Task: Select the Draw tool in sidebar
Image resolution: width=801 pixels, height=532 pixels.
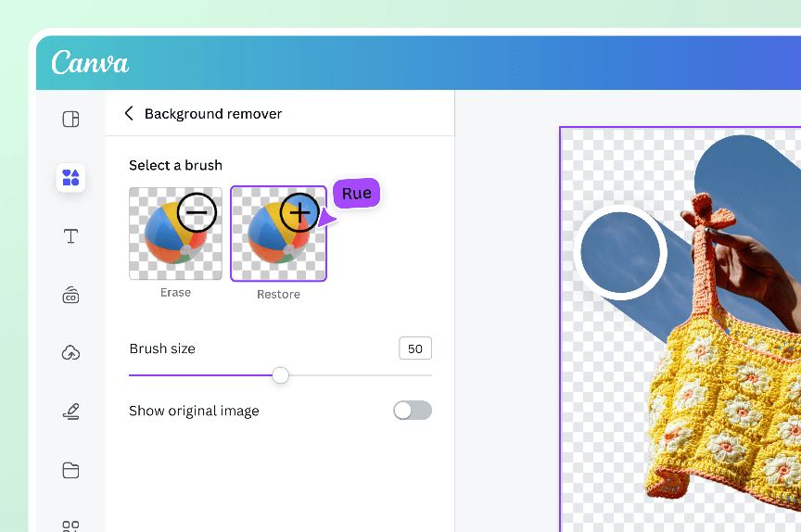Action: tap(70, 411)
